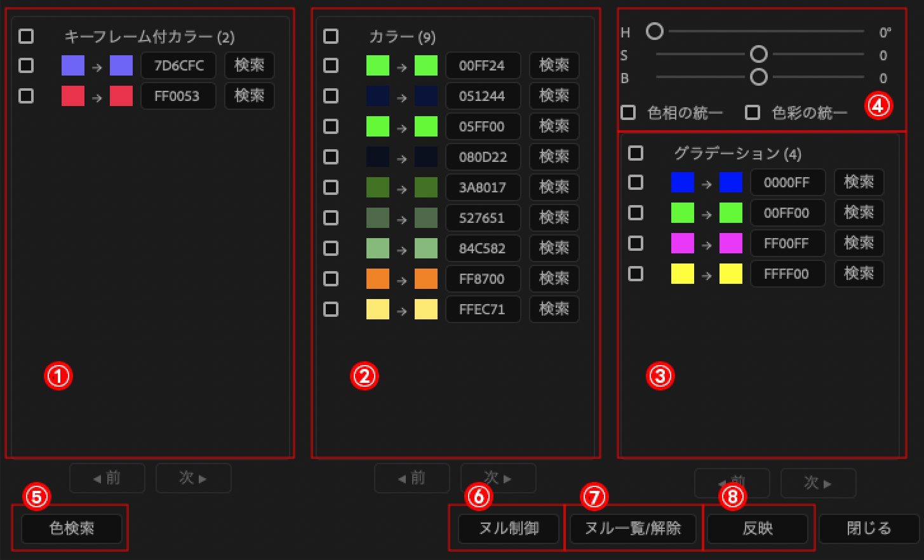Viewport: 924px width, 560px height.
Task: Click the ヌル制御 button
Action: pos(509,528)
